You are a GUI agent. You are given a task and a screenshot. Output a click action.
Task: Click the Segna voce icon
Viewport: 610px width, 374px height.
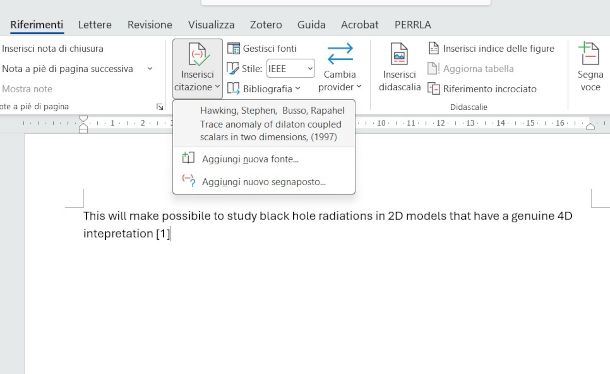pos(589,54)
